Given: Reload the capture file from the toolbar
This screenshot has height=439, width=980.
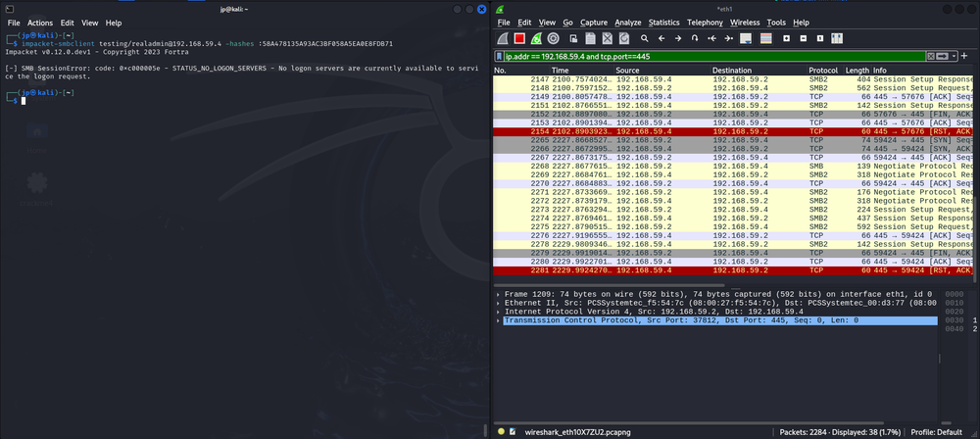Looking at the screenshot, I should (623, 38).
